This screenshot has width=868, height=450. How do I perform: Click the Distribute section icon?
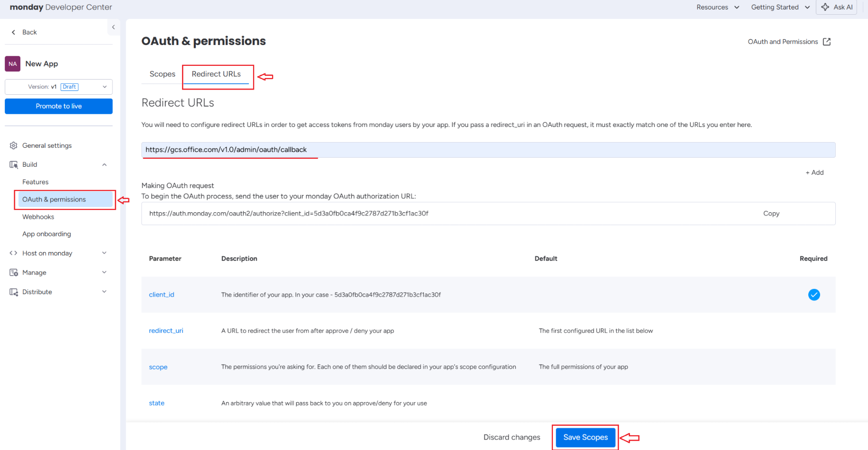click(13, 292)
